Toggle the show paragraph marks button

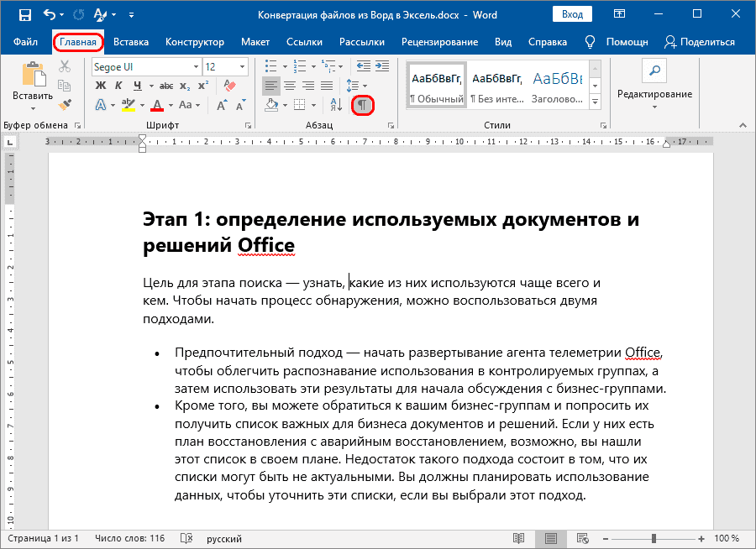(x=363, y=105)
